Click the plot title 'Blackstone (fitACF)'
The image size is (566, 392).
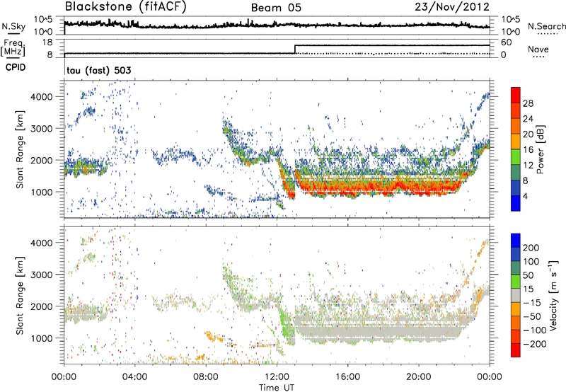pyautogui.click(x=126, y=7)
